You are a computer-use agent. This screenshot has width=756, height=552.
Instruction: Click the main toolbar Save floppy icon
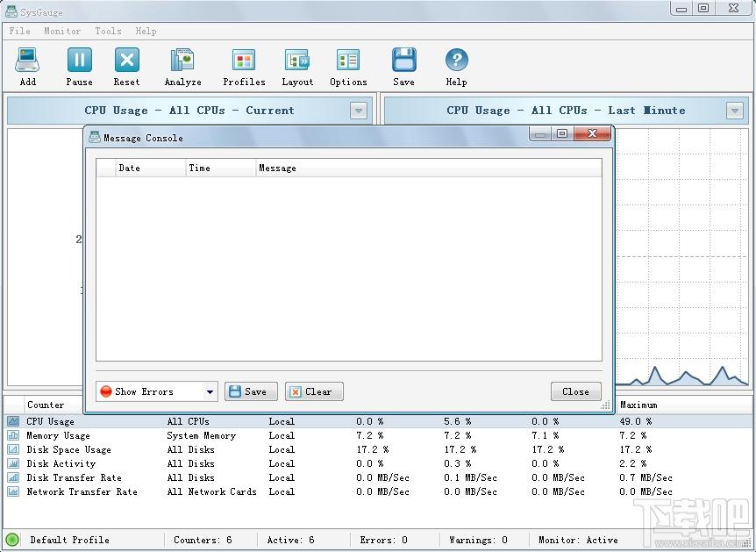[403, 61]
